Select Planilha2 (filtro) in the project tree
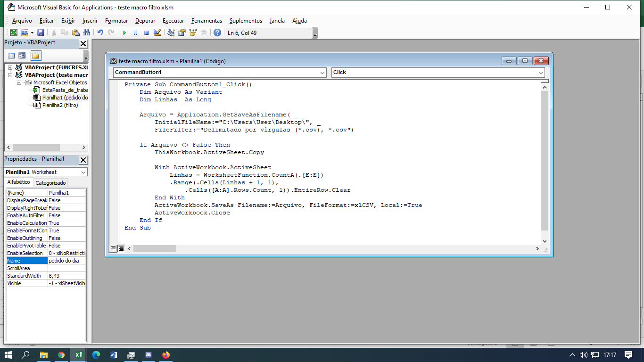This screenshot has width=644, height=362. coord(60,105)
